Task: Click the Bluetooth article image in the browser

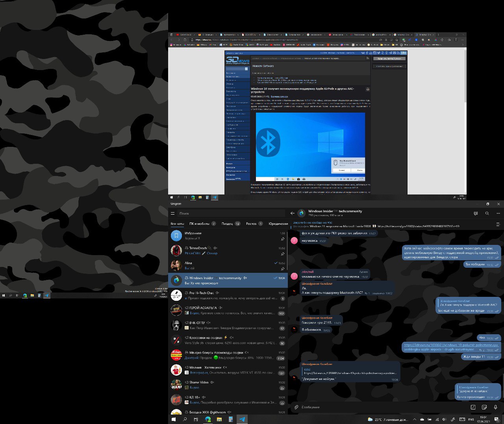Action: (x=310, y=147)
